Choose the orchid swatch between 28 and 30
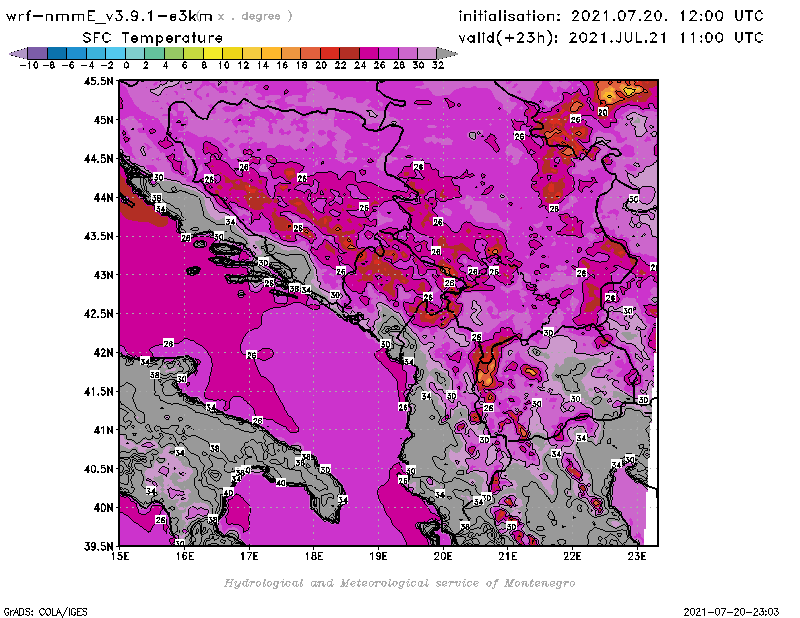Image resolution: width=800 pixels, height=618 pixels. [x=407, y=53]
